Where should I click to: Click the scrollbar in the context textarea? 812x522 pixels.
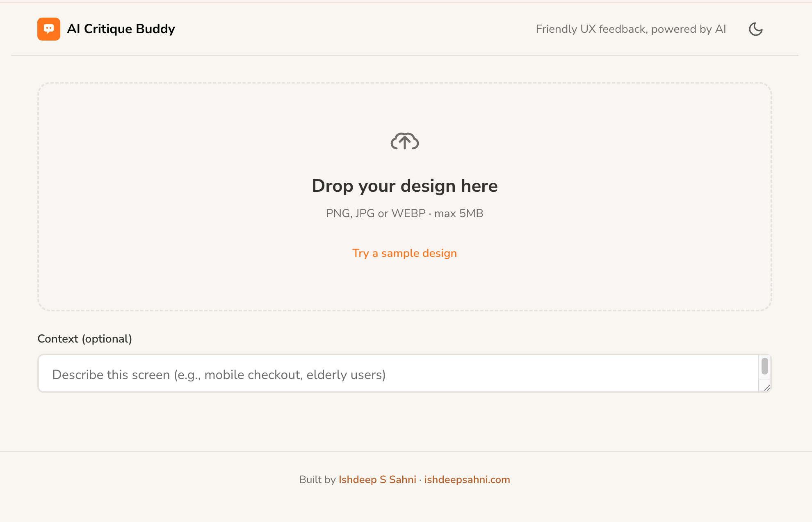[764, 367]
